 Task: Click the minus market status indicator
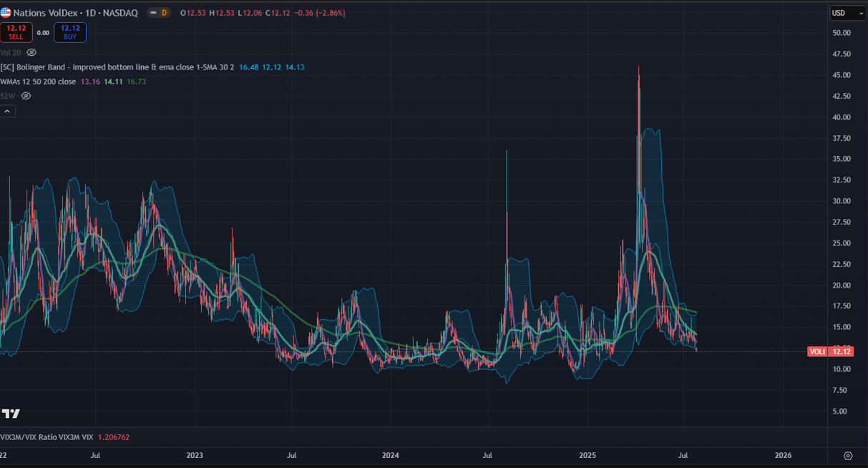tap(152, 12)
